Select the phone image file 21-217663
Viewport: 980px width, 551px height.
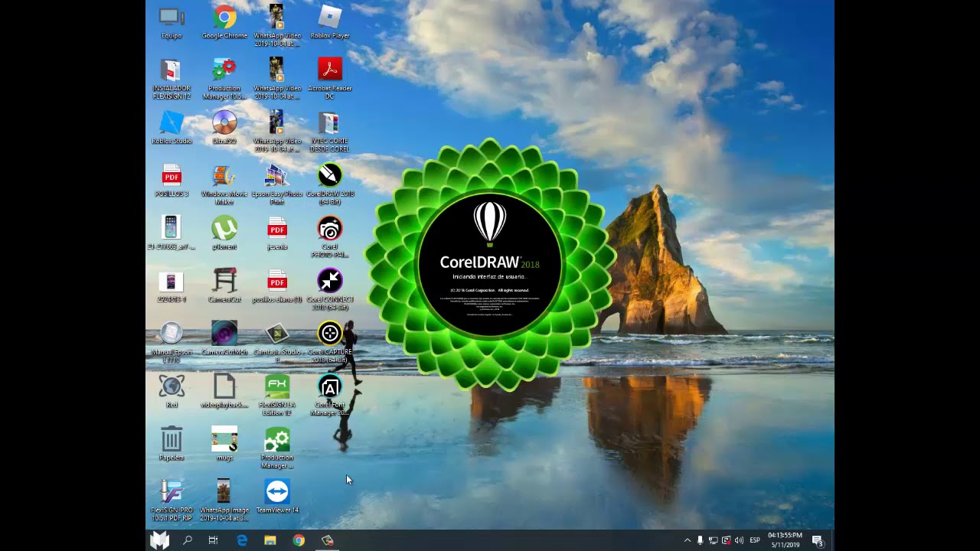pos(171,233)
